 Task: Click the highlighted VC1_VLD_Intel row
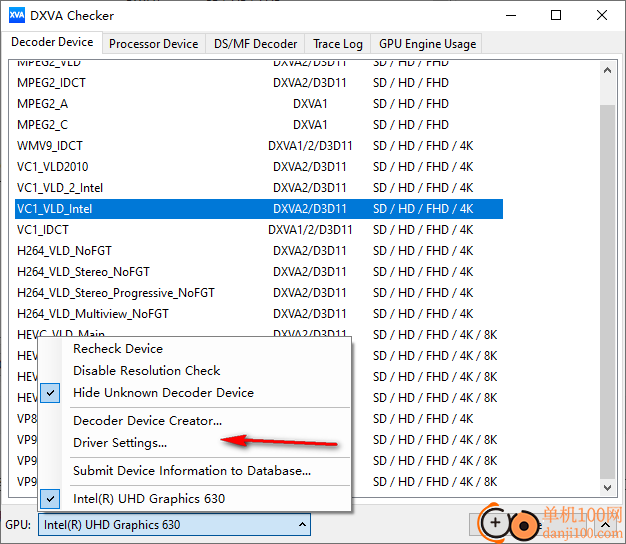tap(259, 209)
